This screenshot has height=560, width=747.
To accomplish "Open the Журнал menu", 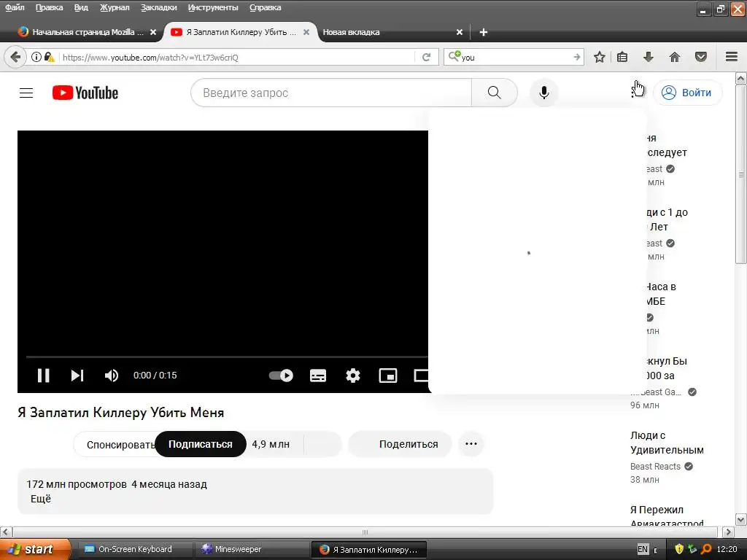I will coord(115,7).
